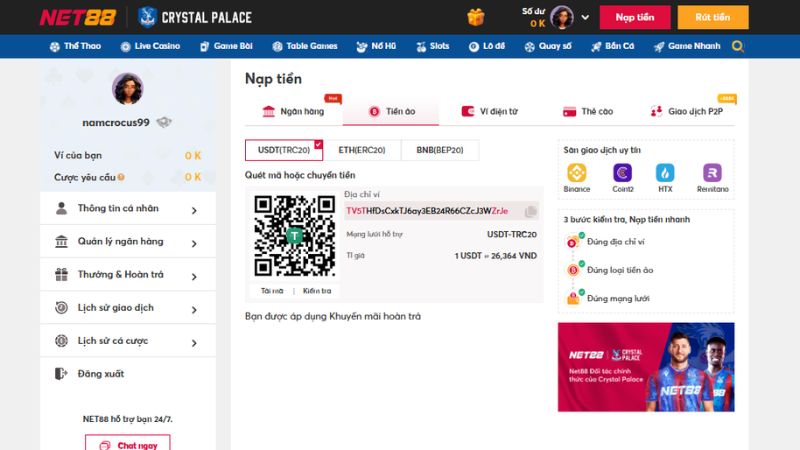Click the bank icon for Quản lý ngân hàng
The height and width of the screenshot is (450, 800).
tap(61, 241)
